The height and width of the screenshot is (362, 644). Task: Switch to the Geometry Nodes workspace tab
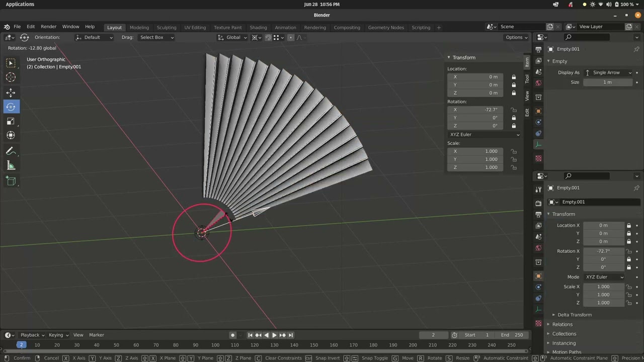coord(386,27)
